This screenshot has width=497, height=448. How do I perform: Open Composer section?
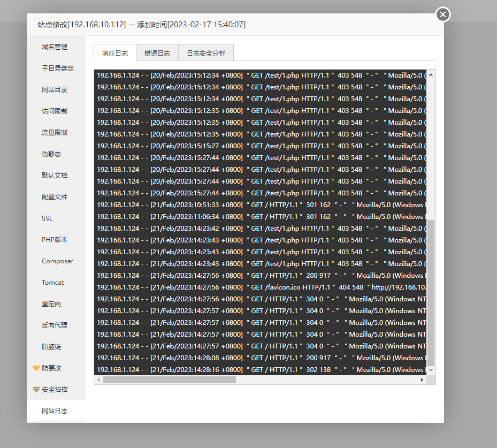pos(57,261)
